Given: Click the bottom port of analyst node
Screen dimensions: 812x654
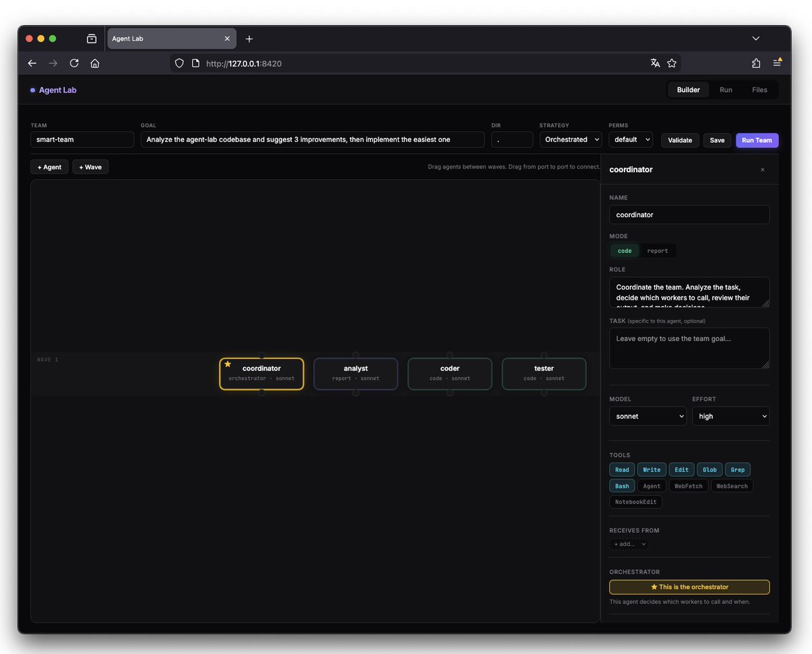Looking at the screenshot, I should pos(355,392).
